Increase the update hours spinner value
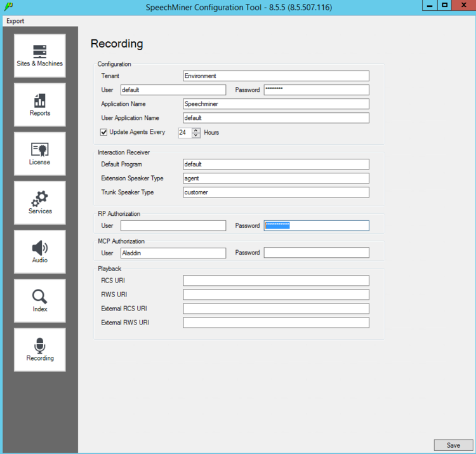Screen dimensions: 476x454 pyautogui.click(x=196, y=130)
